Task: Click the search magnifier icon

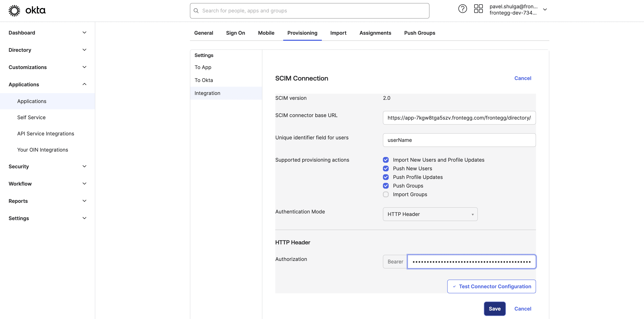Action: [196, 11]
